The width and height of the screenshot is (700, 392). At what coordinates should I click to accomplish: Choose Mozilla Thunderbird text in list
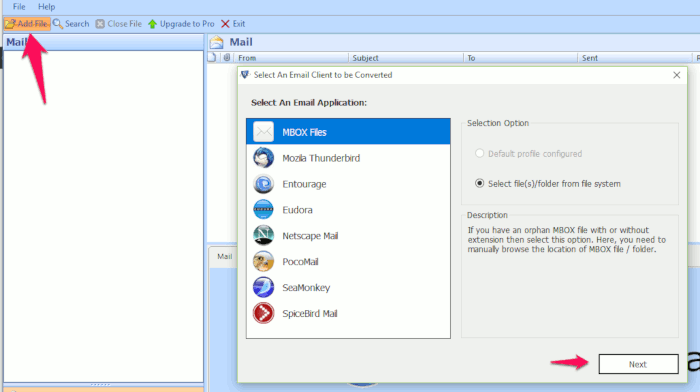[x=321, y=158]
